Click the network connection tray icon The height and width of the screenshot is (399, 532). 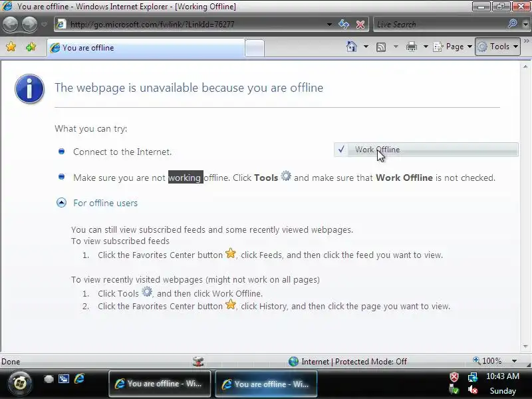click(473, 376)
